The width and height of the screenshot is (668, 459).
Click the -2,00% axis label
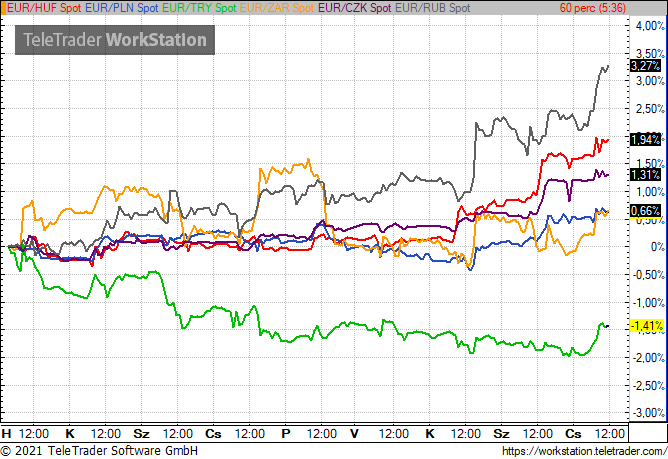648,358
